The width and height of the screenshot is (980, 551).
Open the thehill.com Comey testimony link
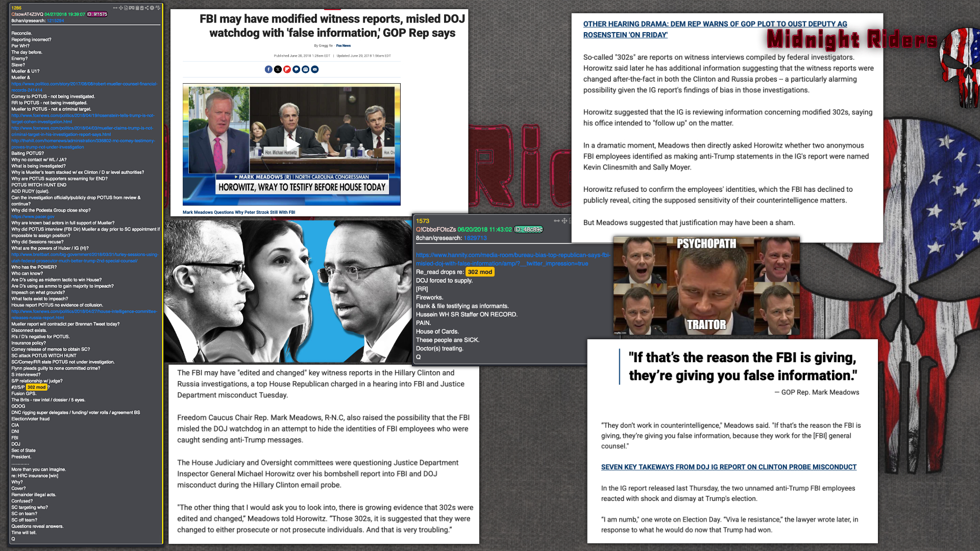(83, 144)
